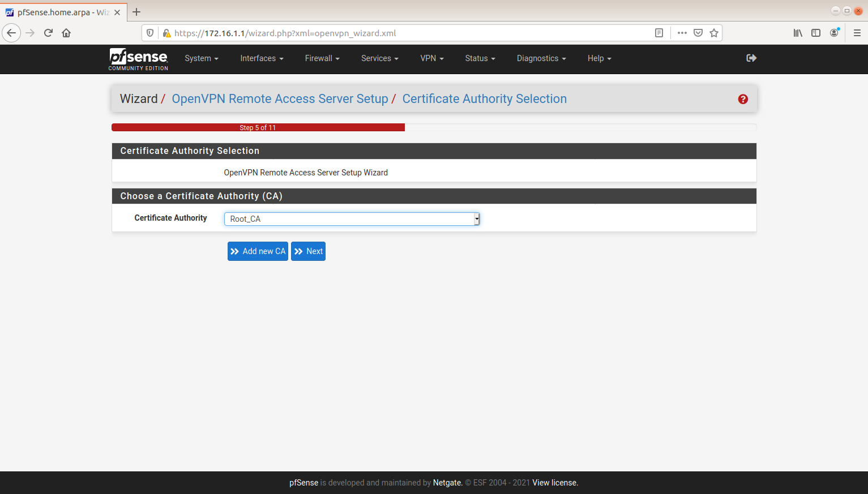Viewport: 868px width, 494px height.
Task: Open tracking protection shield icon
Action: click(x=150, y=33)
